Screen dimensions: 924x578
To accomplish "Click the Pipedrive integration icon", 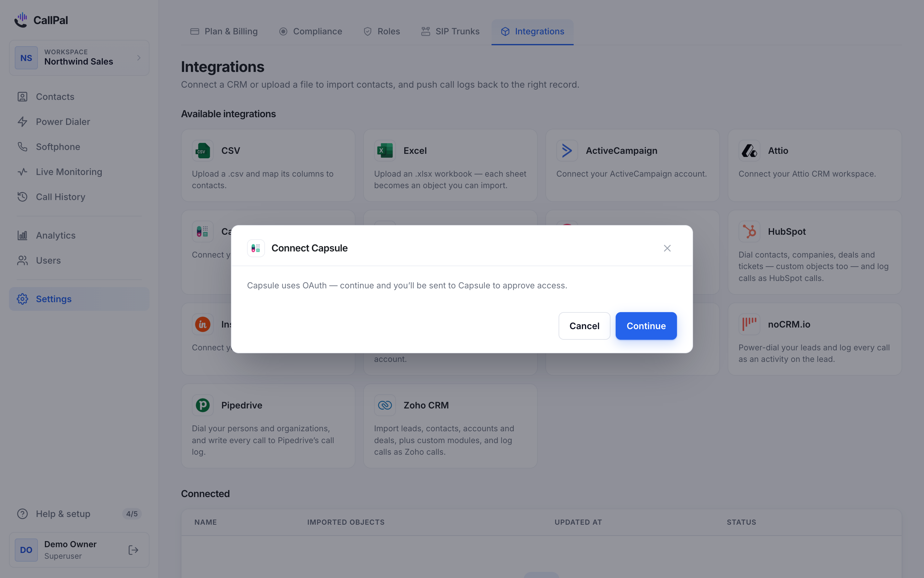I will (203, 405).
